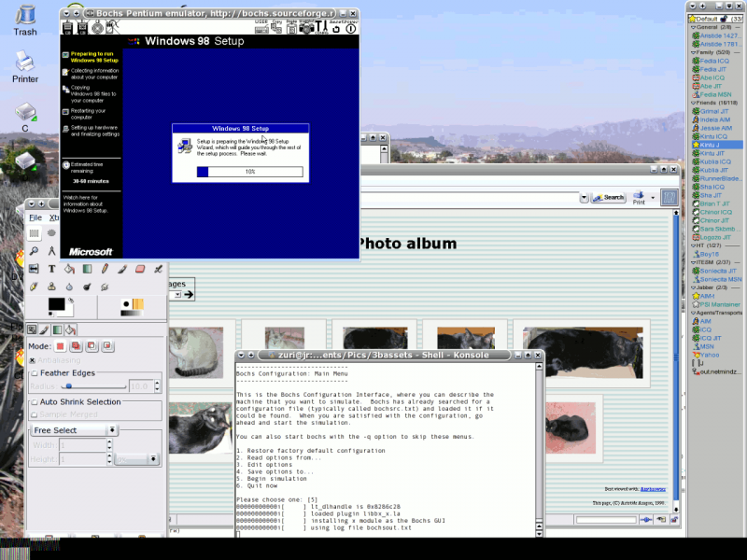747x560 pixels.
Task: Select the Text tool in GIMP's toolbox
Action: pos(51,269)
